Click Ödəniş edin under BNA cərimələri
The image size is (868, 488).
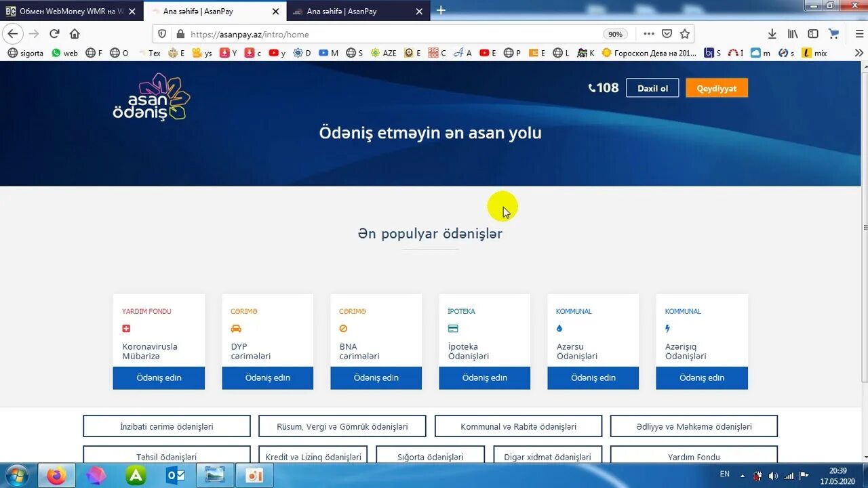376,378
